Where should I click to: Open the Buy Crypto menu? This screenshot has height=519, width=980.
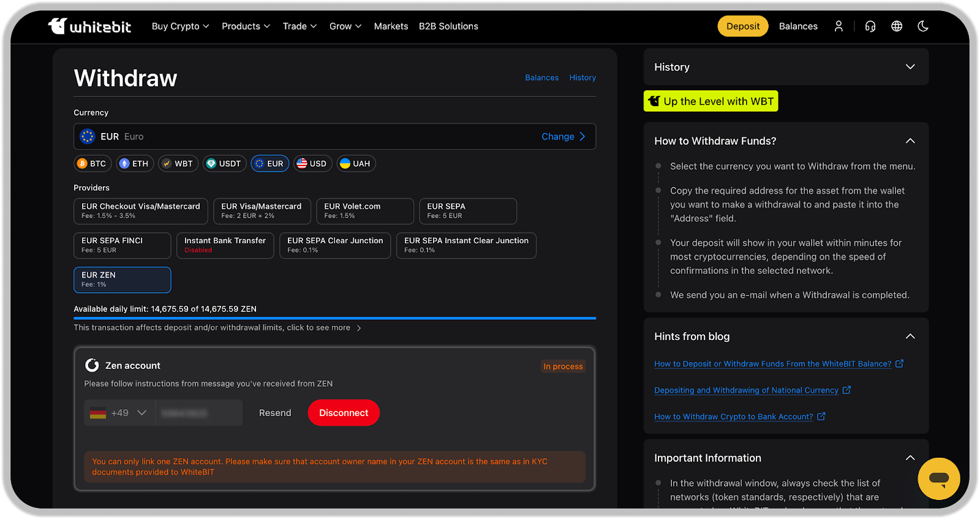(180, 26)
